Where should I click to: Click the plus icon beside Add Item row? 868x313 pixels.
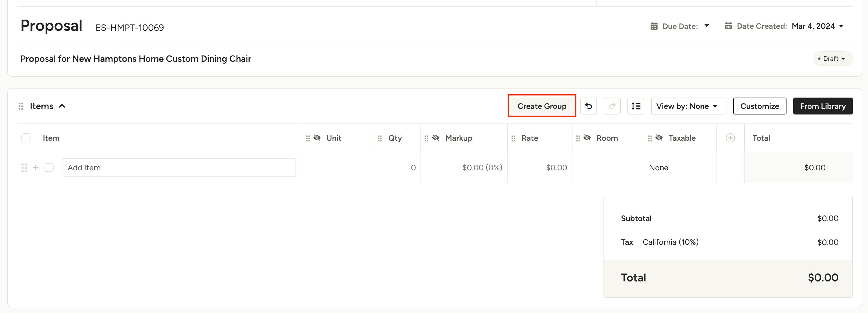[36, 167]
